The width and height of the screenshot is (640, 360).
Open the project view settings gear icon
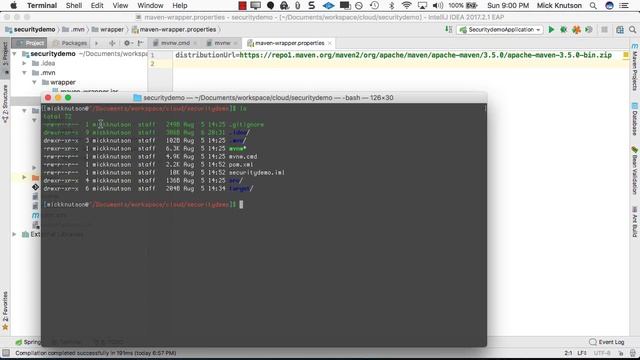point(127,43)
